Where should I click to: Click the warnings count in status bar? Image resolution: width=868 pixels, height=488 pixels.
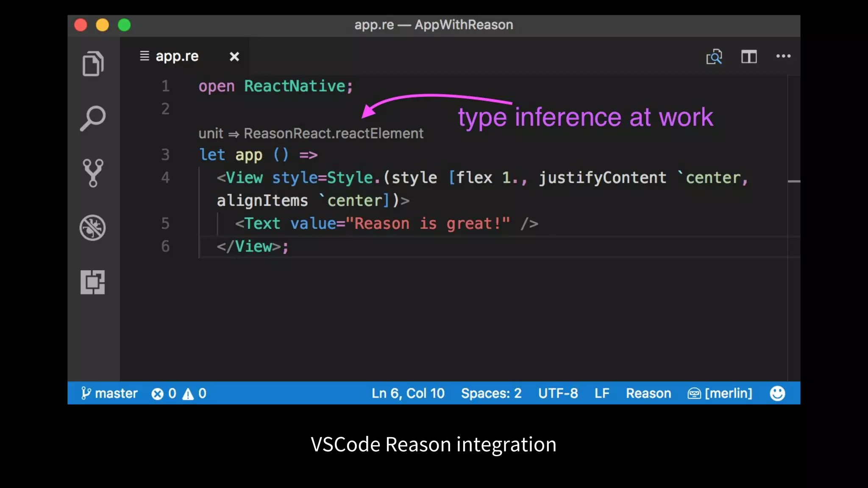click(x=195, y=394)
